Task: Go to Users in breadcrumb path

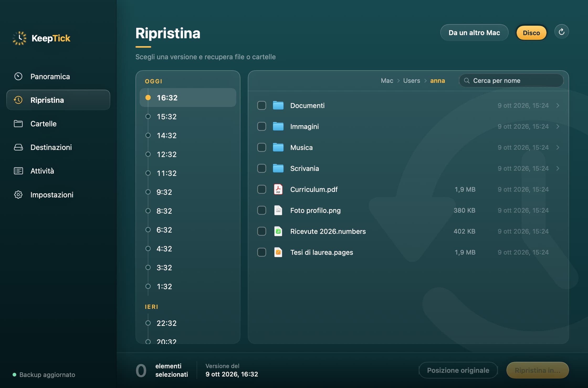Action: [412, 80]
